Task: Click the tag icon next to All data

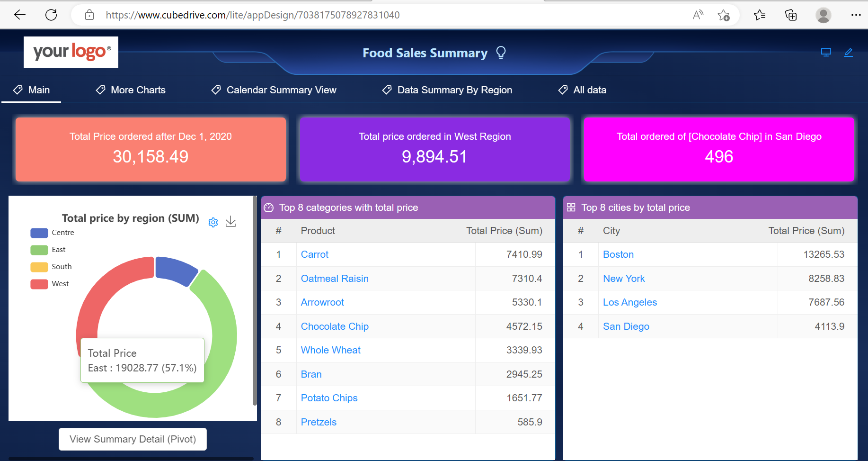Action: coord(563,90)
